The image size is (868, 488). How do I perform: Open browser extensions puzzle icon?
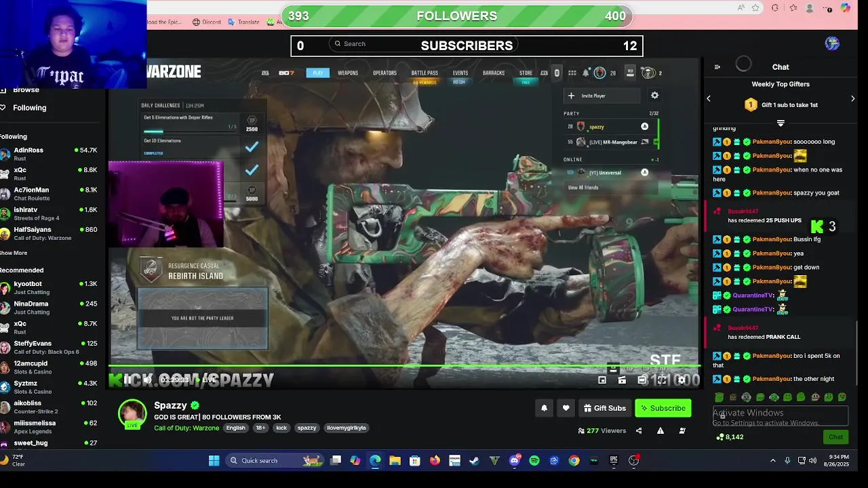tap(776, 8)
